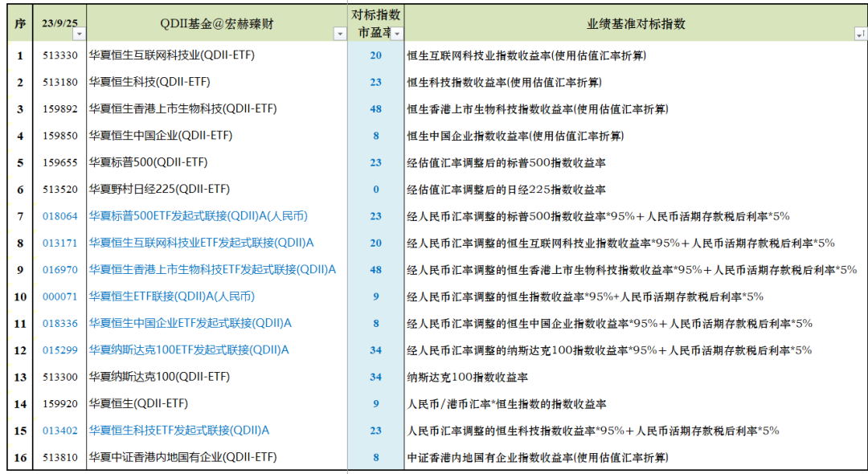Open the filter dropdown for QDII基金@宏赫臻财 column

[x=340, y=35]
